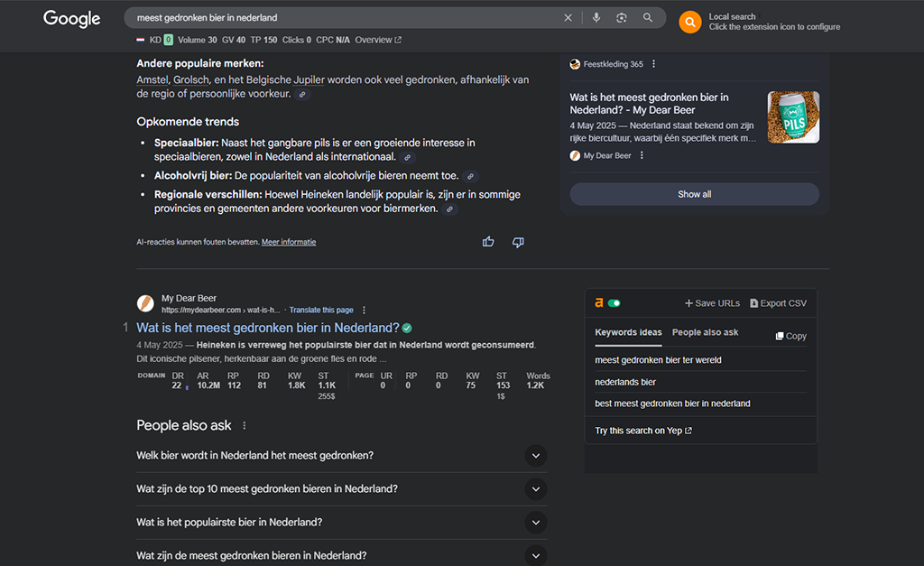
Task: Open the Overview external link
Action: pos(378,40)
